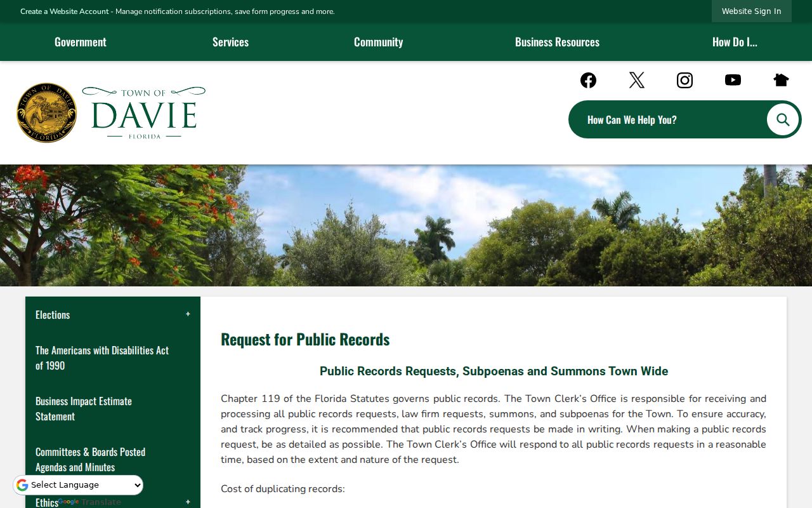Expand the Elections sidebar submenu
Image resolution: width=812 pixels, height=508 pixels.
pos(188,314)
